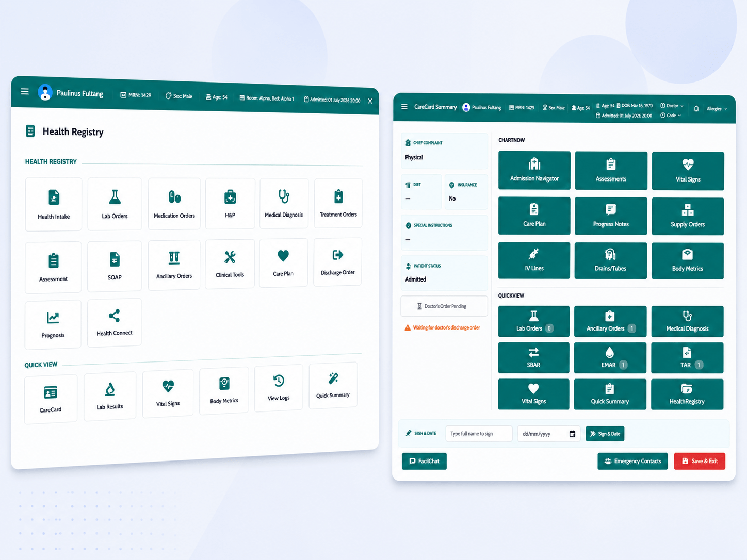Image resolution: width=747 pixels, height=560 pixels.
Task: Open the SOAP document tile
Action: coord(115,266)
